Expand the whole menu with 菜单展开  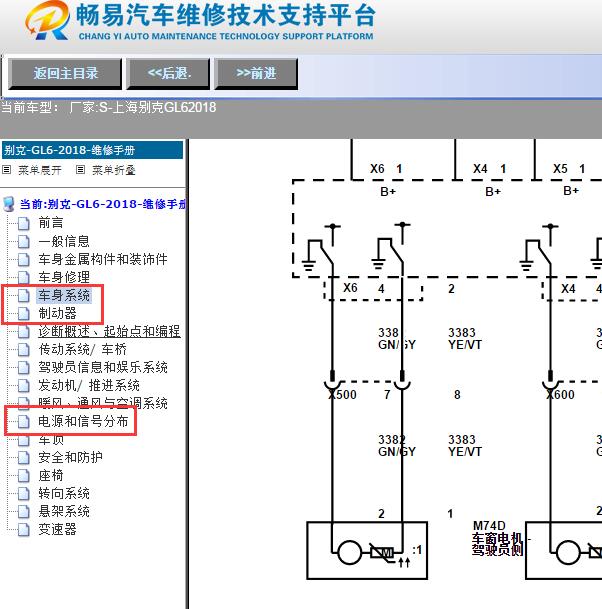[x=40, y=170]
